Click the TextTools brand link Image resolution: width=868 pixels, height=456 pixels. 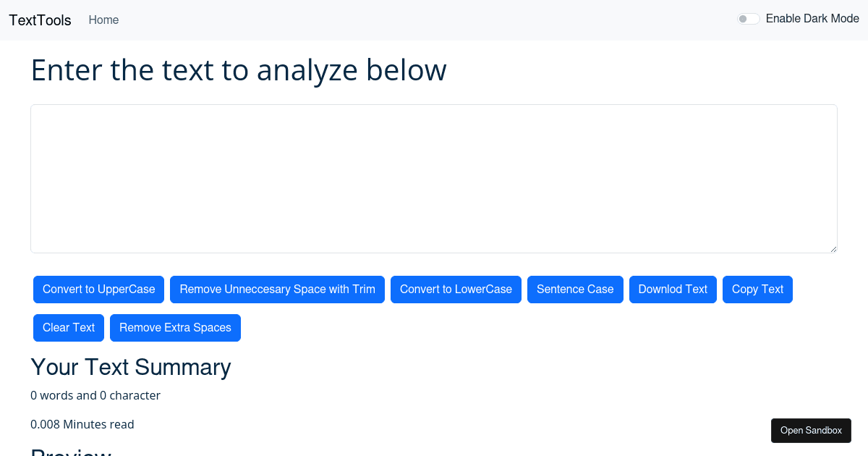[x=40, y=20]
